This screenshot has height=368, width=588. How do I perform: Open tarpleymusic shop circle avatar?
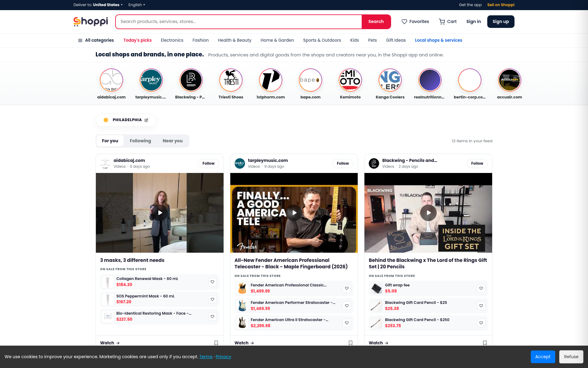pyautogui.click(x=151, y=80)
